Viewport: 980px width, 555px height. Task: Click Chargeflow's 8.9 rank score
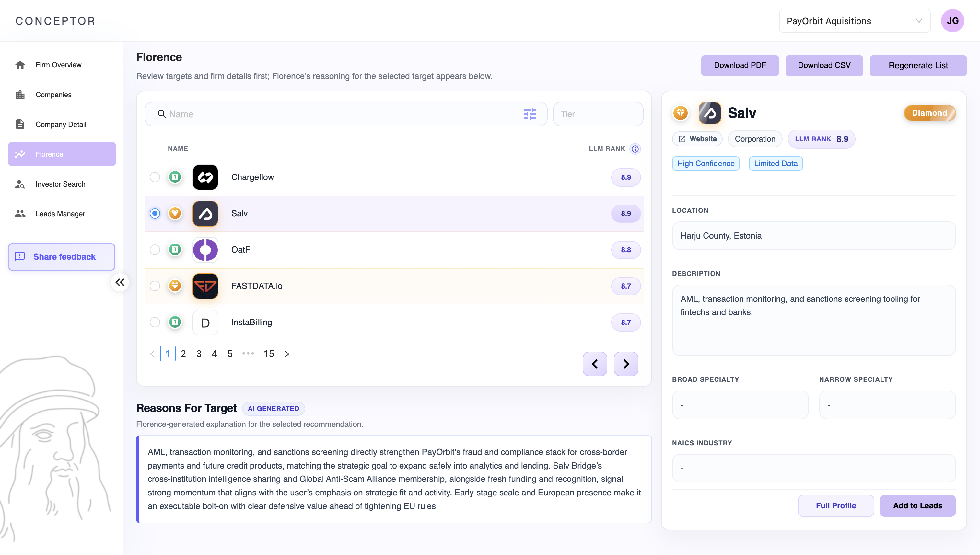click(x=626, y=177)
